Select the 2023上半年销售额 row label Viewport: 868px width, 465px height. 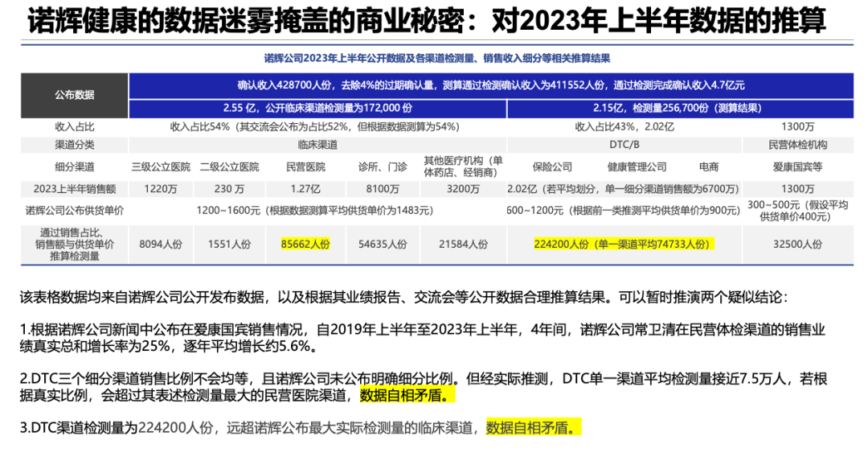point(75,189)
